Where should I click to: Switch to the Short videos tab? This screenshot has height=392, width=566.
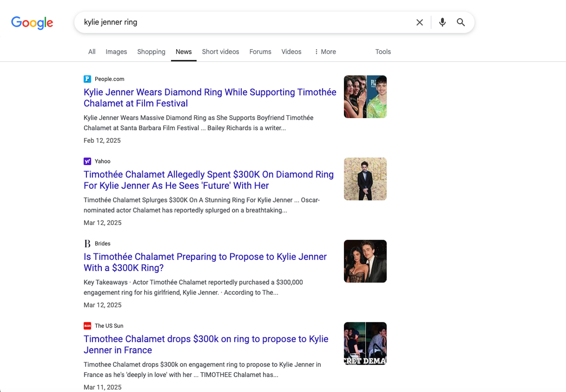pos(220,51)
